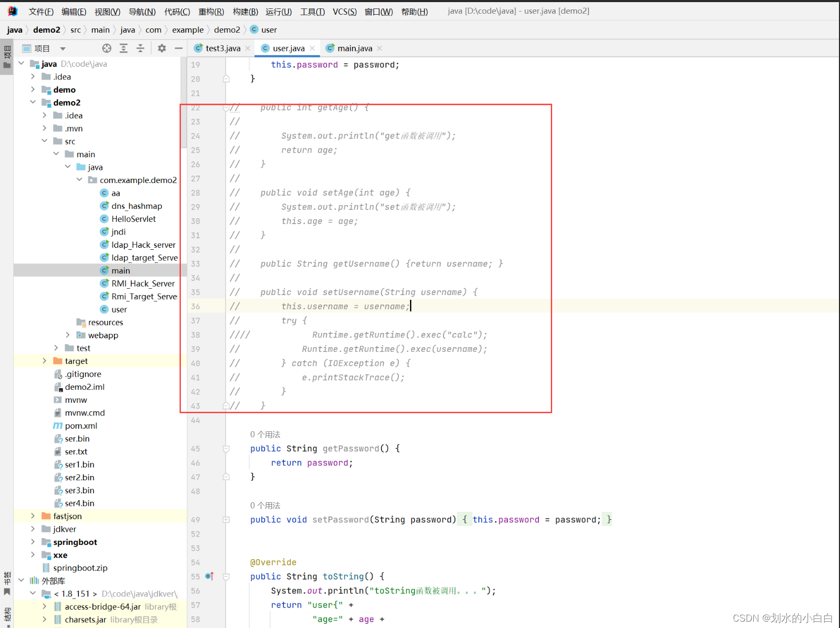Expand folded setPassword method at line 49
This screenshot has width=840, height=628.
(x=226, y=520)
